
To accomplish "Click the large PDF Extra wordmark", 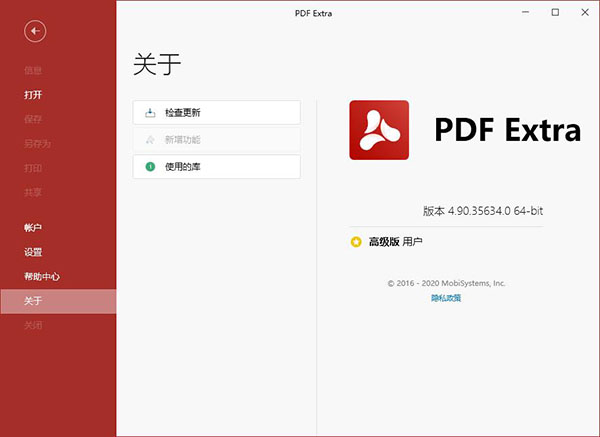I will click(507, 130).
